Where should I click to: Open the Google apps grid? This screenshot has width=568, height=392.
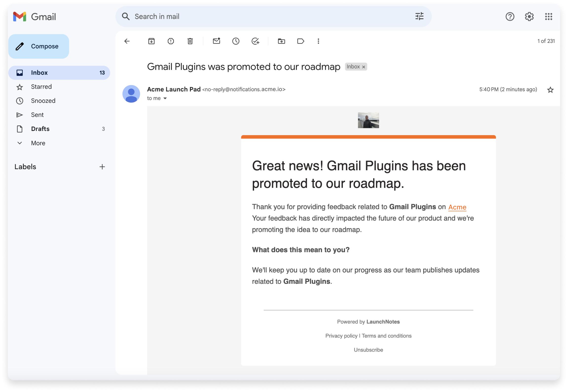548,17
